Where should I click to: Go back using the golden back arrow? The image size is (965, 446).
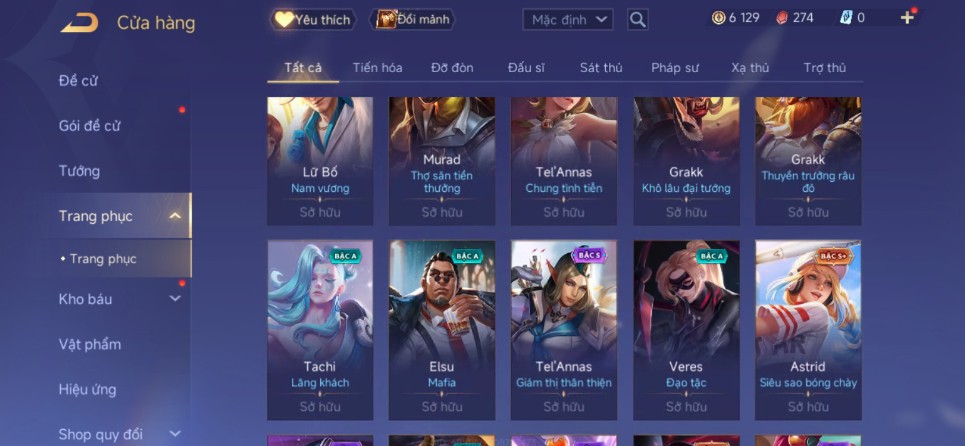(79, 23)
